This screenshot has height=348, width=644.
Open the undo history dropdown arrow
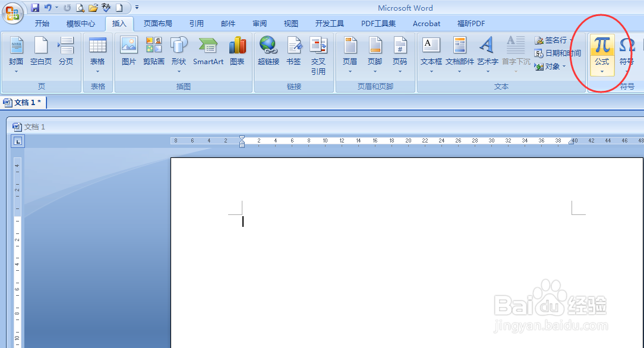56,8
